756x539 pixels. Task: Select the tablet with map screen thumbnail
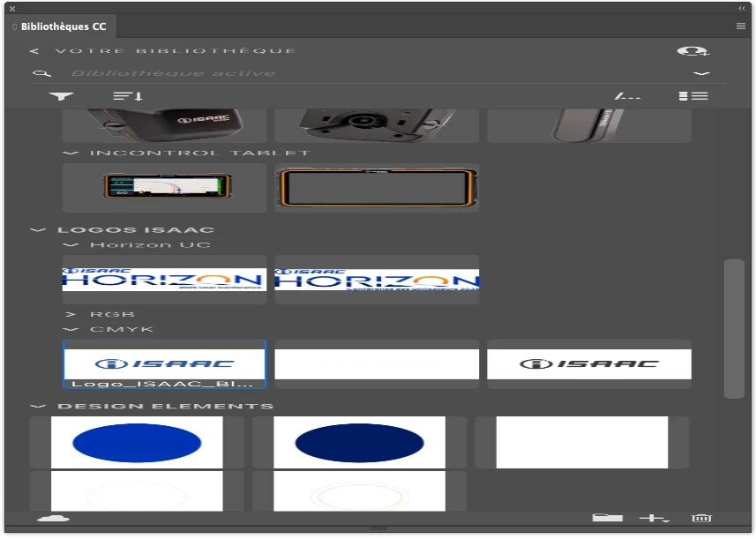coord(164,188)
